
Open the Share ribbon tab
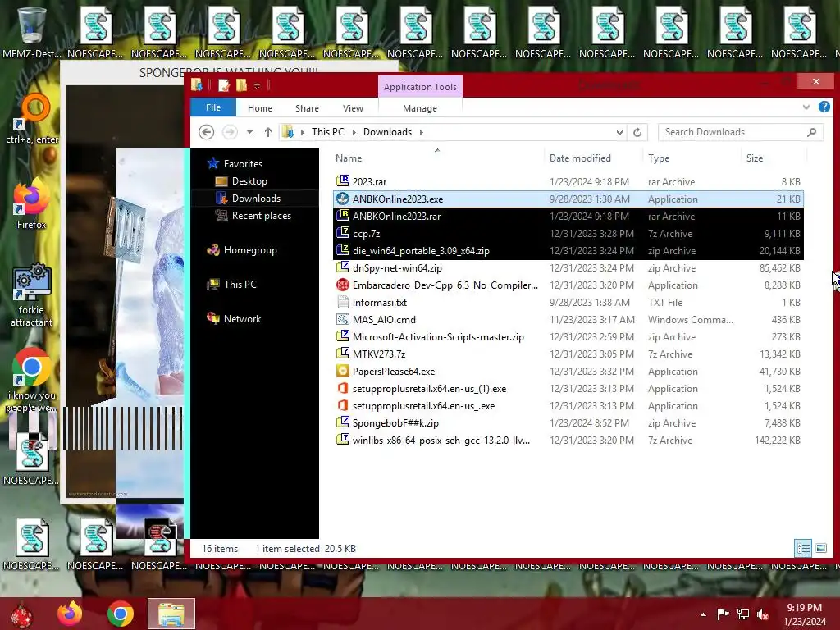click(x=307, y=108)
